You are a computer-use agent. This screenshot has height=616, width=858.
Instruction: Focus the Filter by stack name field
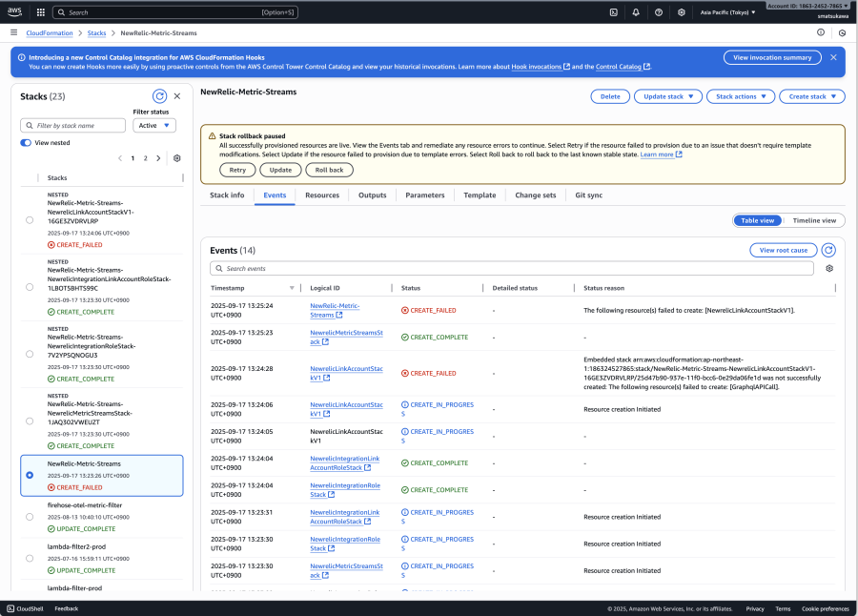click(72, 125)
